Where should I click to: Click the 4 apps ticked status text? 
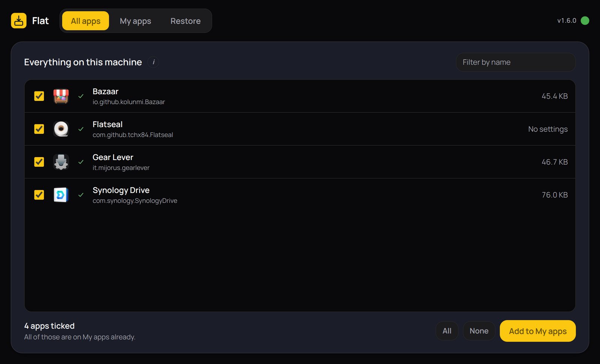49,326
